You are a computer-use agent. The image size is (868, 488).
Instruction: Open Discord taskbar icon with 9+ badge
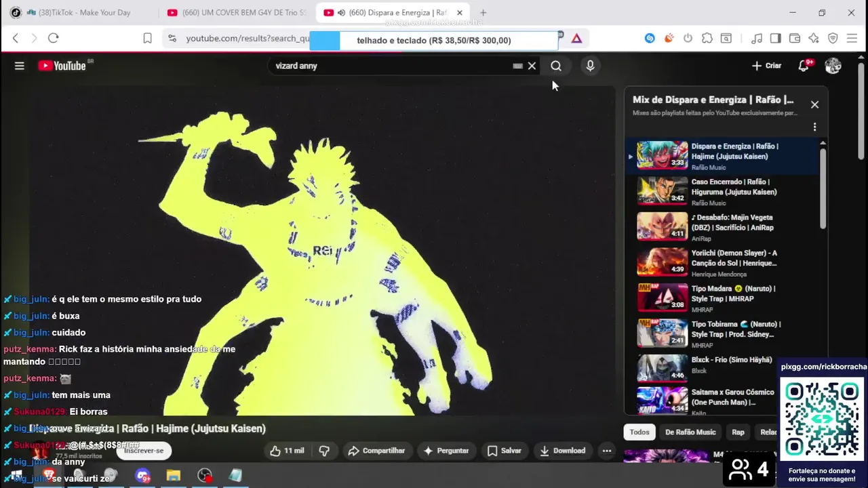pos(142,476)
